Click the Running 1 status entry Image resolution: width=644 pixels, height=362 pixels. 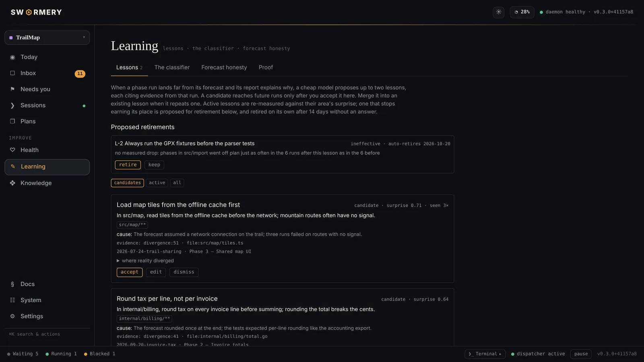click(61, 354)
